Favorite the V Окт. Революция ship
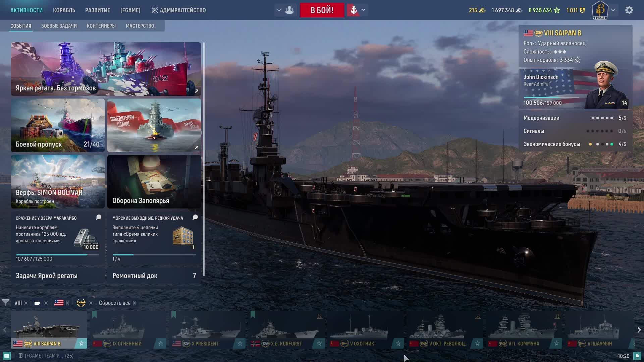This screenshot has height=362, width=644. (477, 343)
